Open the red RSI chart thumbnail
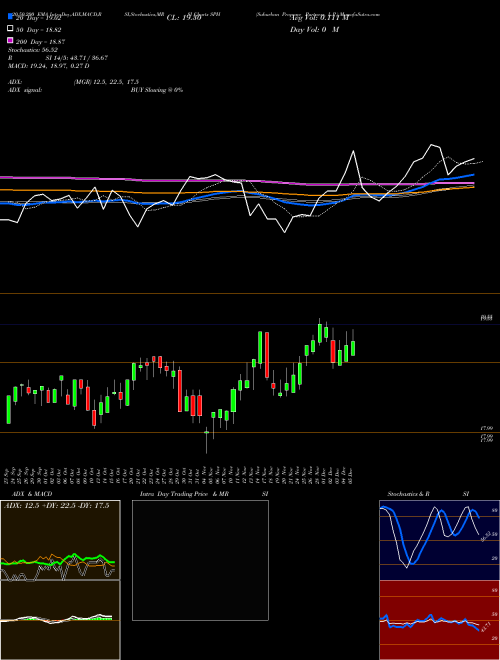This screenshot has width=500, height=660. click(x=439, y=620)
